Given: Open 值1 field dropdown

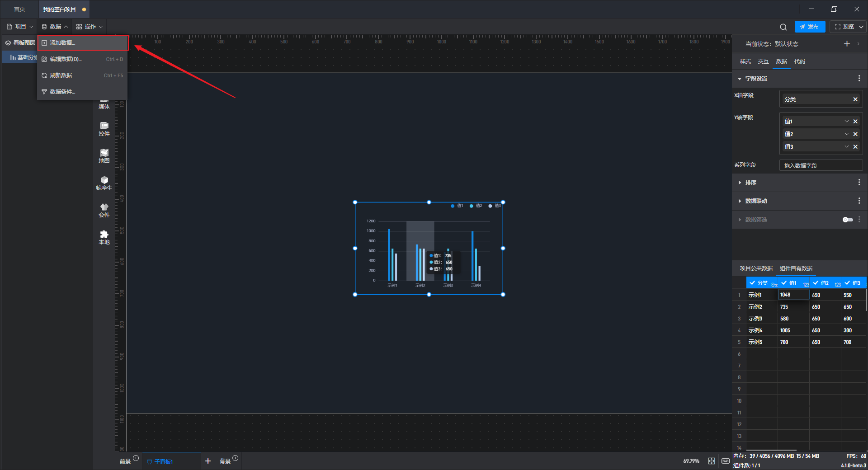Looking at the screenshot, I should 847,121.
